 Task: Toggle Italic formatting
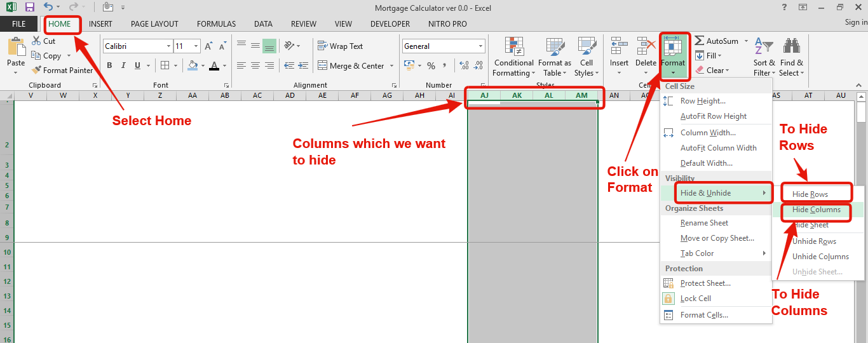(124, 65)
